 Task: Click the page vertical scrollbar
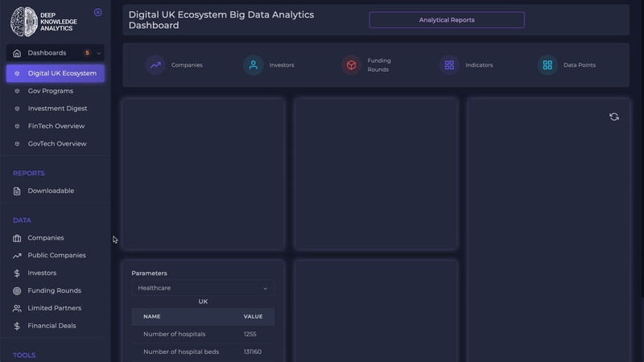642,148
